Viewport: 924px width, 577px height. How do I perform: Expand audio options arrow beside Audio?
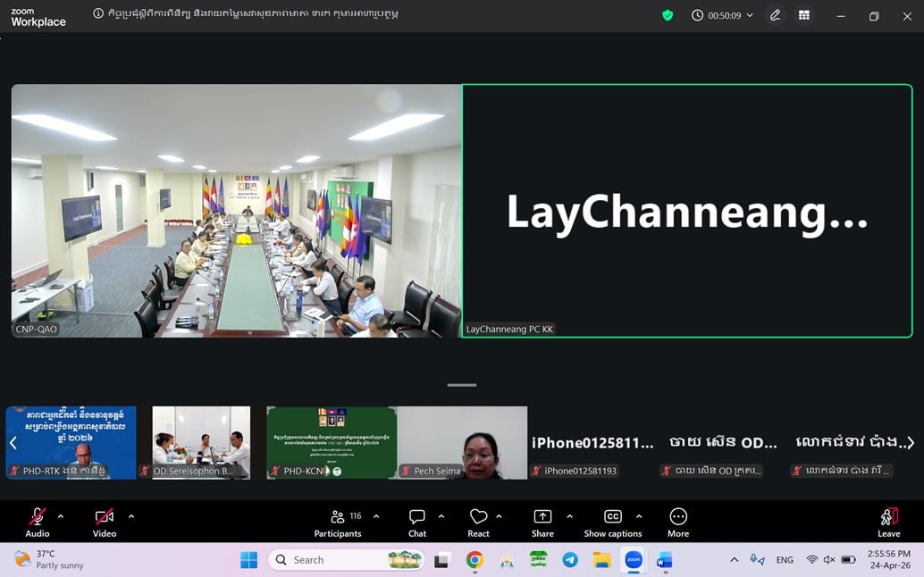[61, 516]
